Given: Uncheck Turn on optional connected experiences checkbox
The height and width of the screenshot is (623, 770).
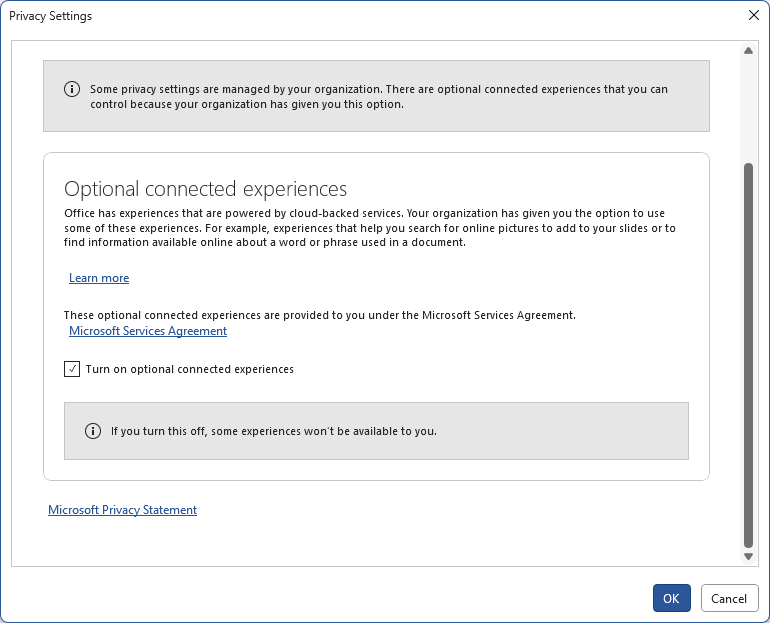Looking at the screenshot, I should [x=72, y=369].
